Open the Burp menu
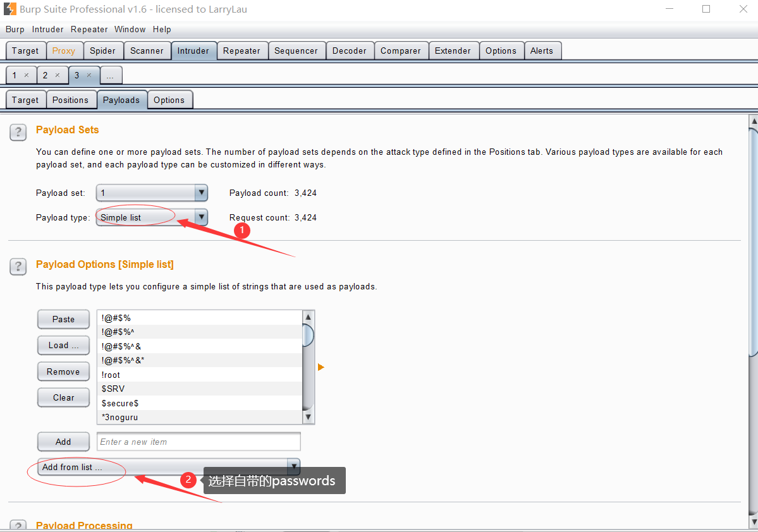The image size is (758, 532). pyautogui.click(x=15, y=30)
